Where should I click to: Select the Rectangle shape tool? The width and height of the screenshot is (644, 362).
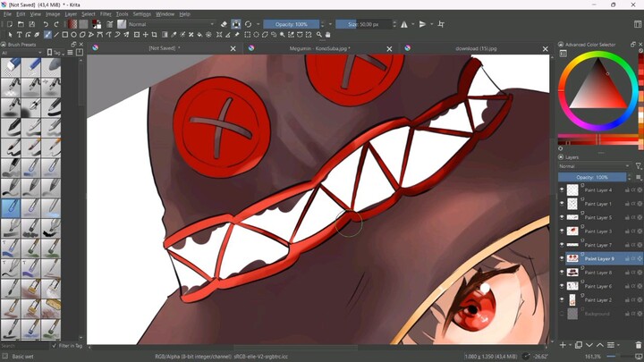pyautogui.click(x=65, y=35)
